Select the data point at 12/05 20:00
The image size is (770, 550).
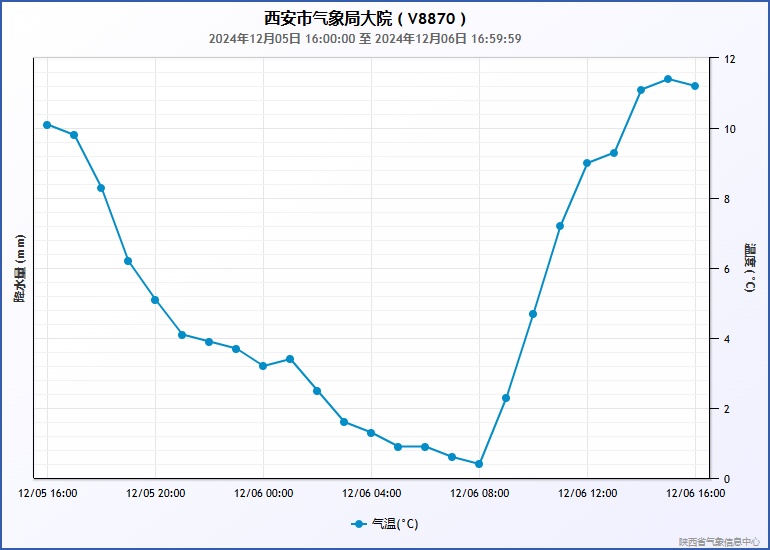coord(155,300)
